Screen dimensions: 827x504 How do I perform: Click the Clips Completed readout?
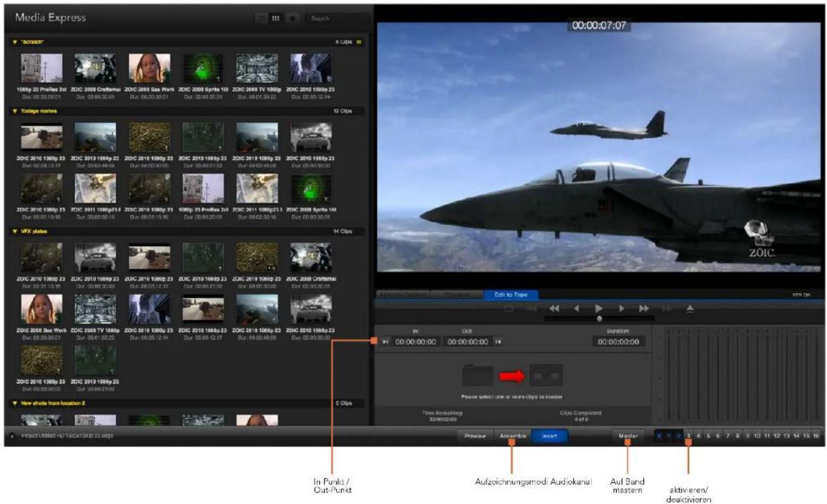coord(581,416)
